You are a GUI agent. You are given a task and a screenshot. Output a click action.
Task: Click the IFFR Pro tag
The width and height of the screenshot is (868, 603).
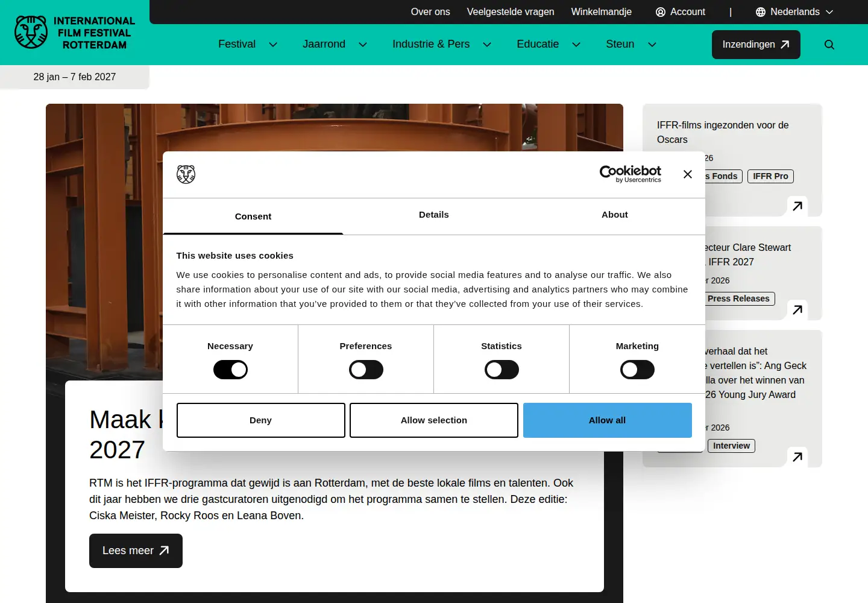770,176
